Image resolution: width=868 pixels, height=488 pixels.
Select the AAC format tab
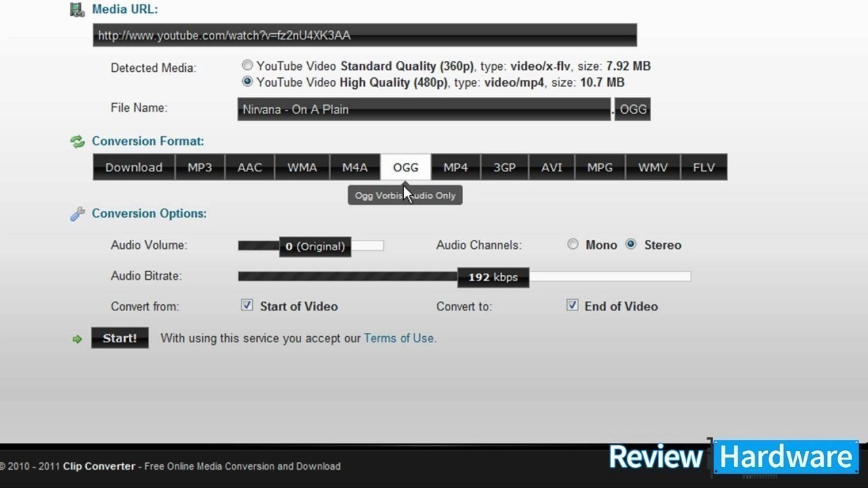[250, 167]
